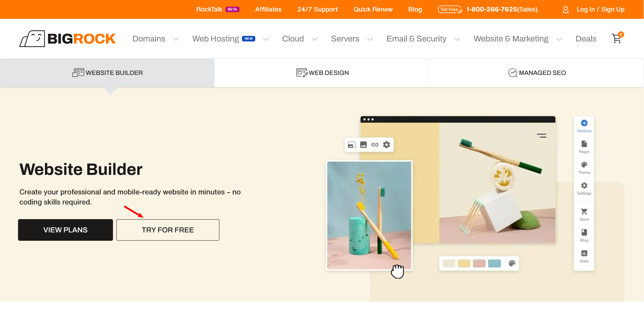Click the NEW badge on Web Hosting
Screen dimensions: 644x316
(x=249, y=39)
